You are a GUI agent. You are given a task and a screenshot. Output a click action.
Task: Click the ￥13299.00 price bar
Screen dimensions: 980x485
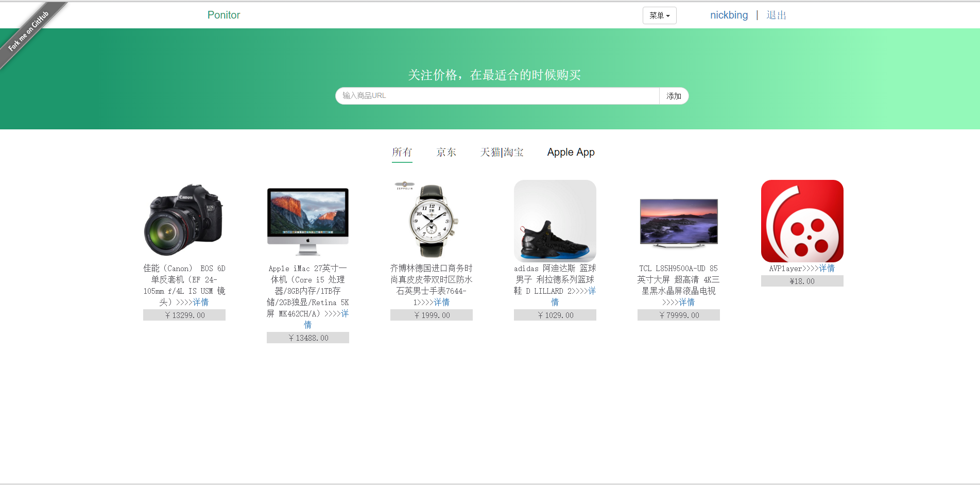point(184,315)
